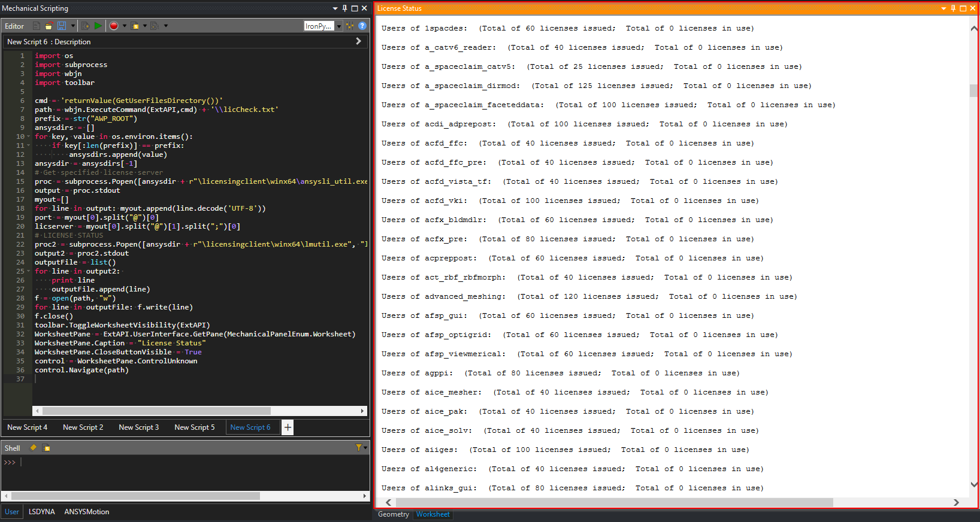Open Mechanical Scripting panel options arrow
Screen dimensions: 980x522
(335, 8)
